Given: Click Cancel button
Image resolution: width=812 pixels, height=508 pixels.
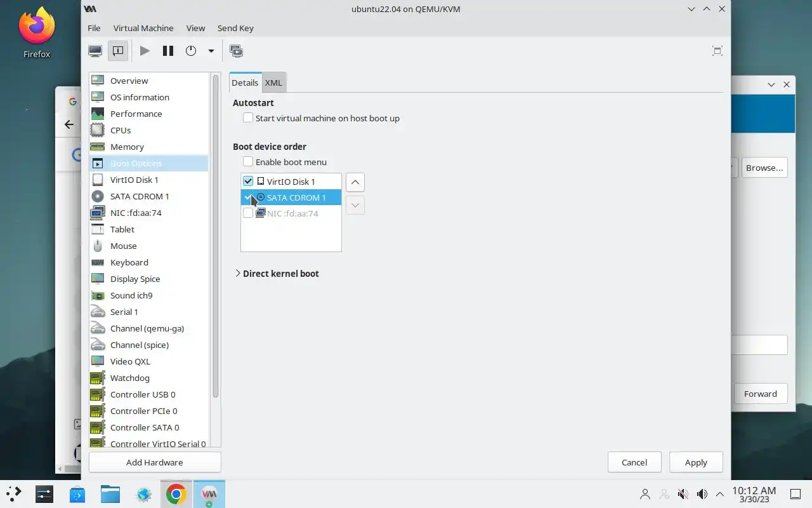Looking at the screenshot, I should pos(634,462).
